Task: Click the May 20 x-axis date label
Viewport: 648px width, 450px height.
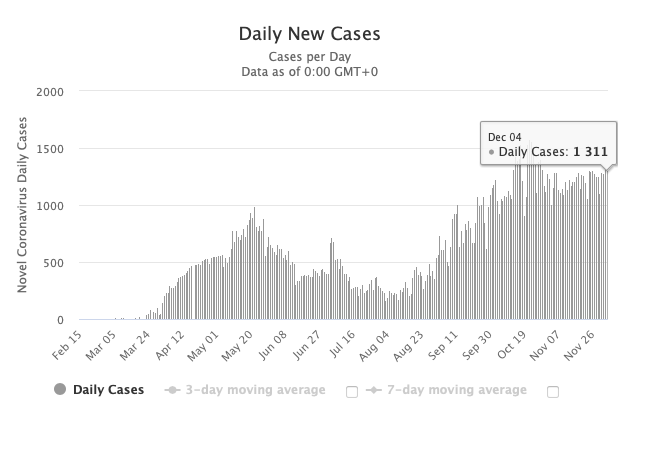Action: tap(238, 344)
